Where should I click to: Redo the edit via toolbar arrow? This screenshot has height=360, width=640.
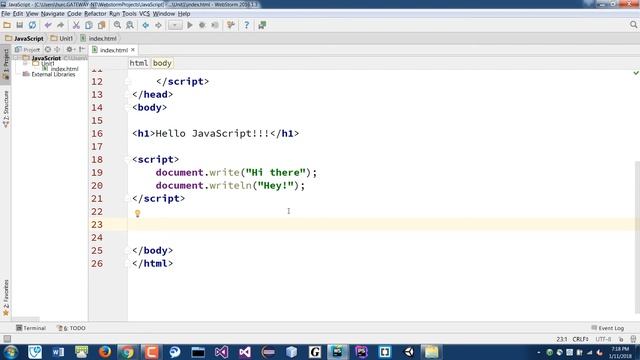[60, 25]
